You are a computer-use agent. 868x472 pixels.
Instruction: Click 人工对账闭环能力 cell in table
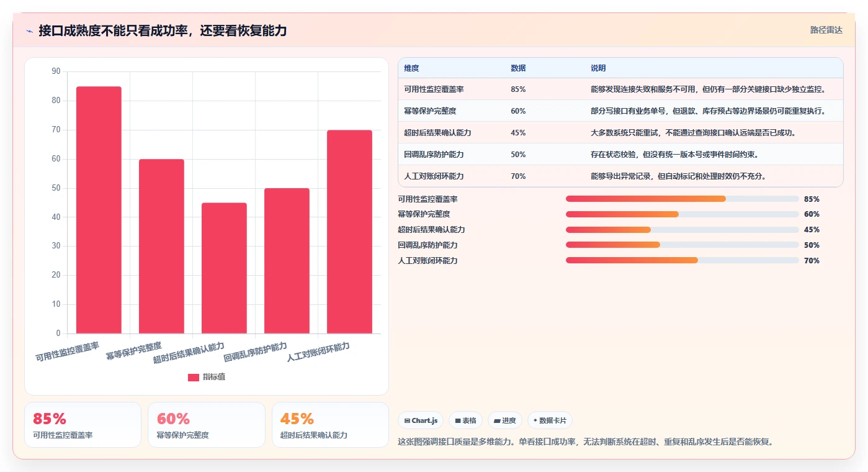pos(434,176)
